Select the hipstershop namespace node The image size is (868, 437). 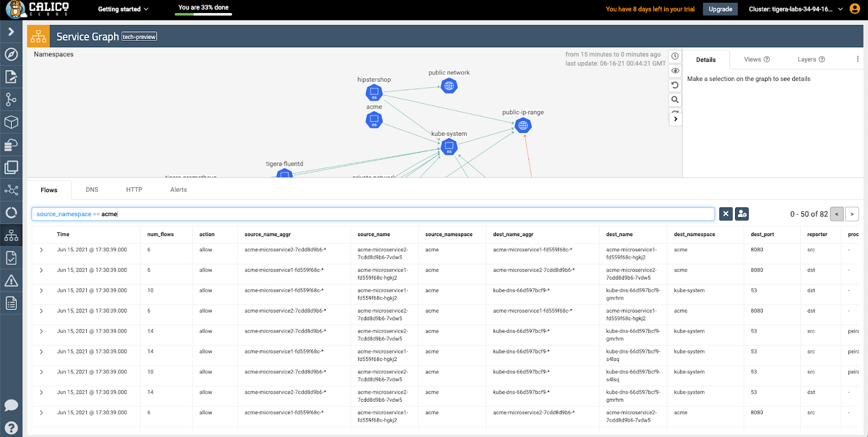point(374,93)
